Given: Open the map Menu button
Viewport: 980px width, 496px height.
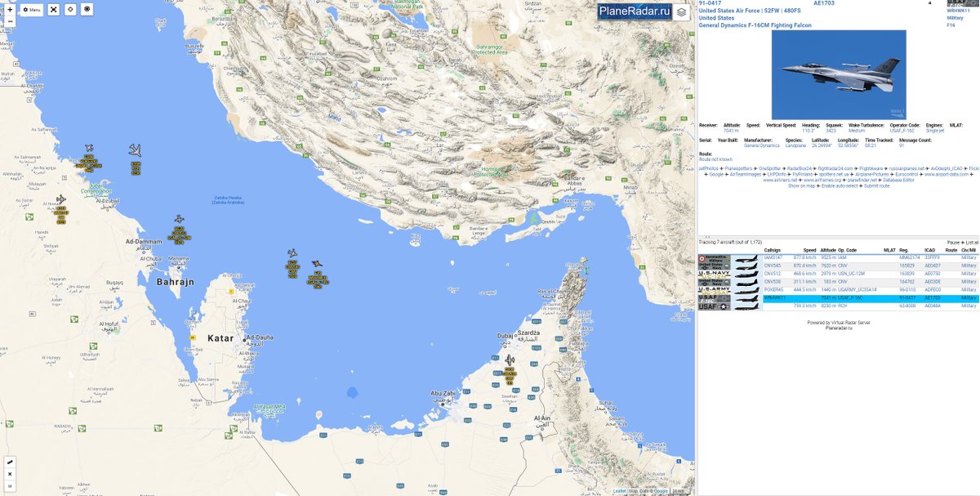Looking at the screenshot, I should tap(32, 10).
